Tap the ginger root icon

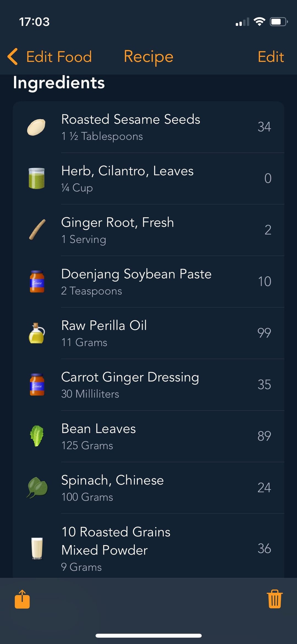click(37, 230)
